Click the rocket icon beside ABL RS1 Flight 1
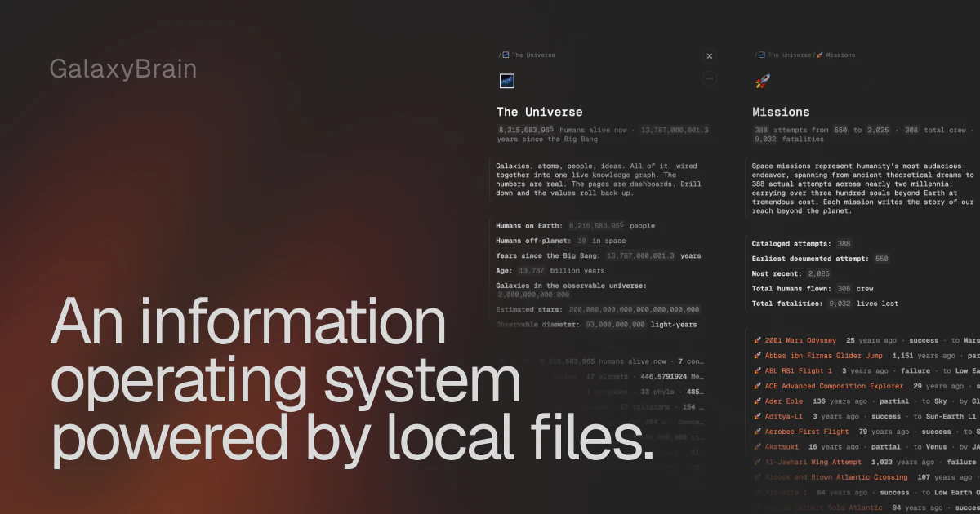This screenshot has height=514, width=980. (758, 370)
